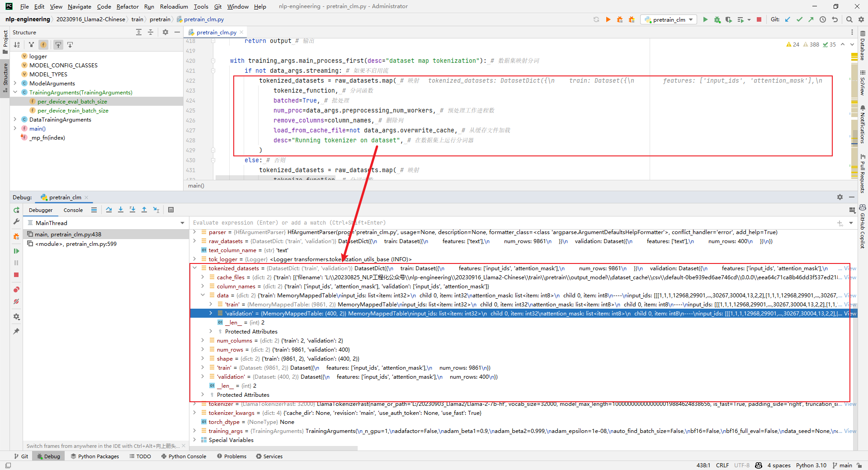Click the Step Into debug icon
This screenshot has width=868, height=470.
(x=121, y=210)
